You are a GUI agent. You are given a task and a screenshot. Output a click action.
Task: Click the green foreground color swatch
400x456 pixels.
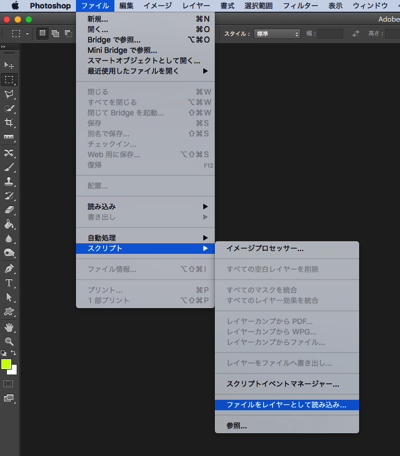(x=6, y=364)
